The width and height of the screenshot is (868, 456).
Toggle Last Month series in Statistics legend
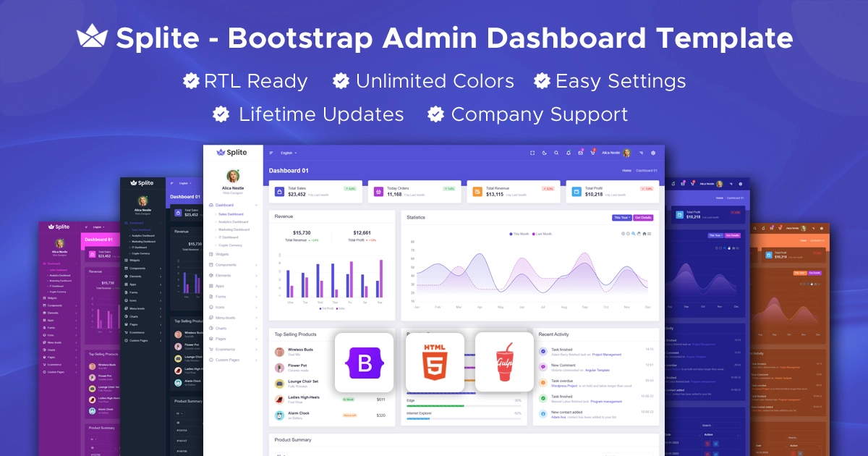[542, 234]
